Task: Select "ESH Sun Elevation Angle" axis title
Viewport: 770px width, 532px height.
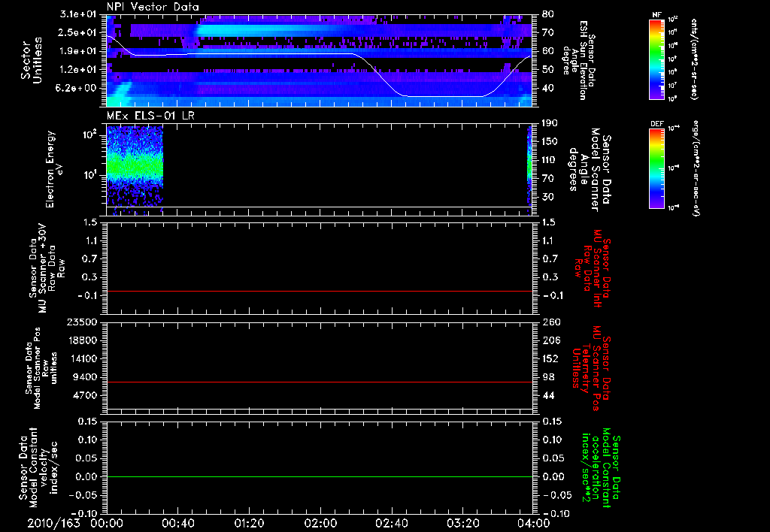Action: pyautogui.click(x=578, y=60)
